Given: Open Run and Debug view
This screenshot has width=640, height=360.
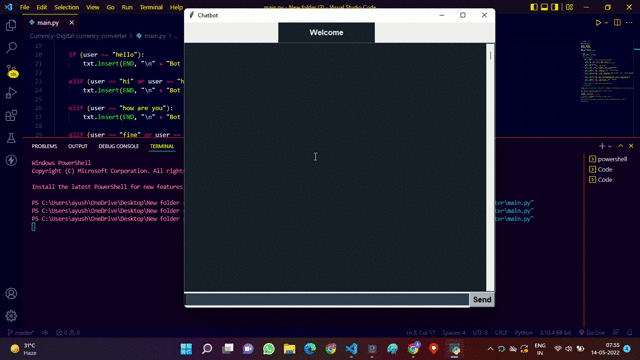Looking at the screenshot, I should point(11,93).
